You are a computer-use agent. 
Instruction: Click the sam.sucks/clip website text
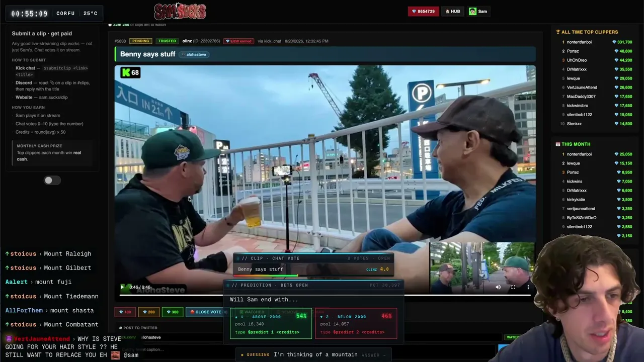[x=53, y=98]
